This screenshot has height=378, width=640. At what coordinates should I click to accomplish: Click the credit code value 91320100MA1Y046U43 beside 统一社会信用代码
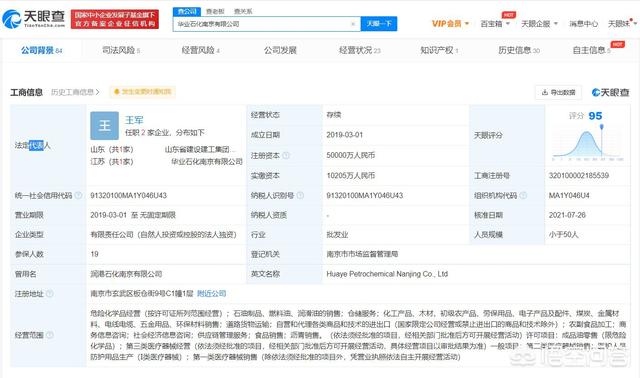(x=129, y=196)
